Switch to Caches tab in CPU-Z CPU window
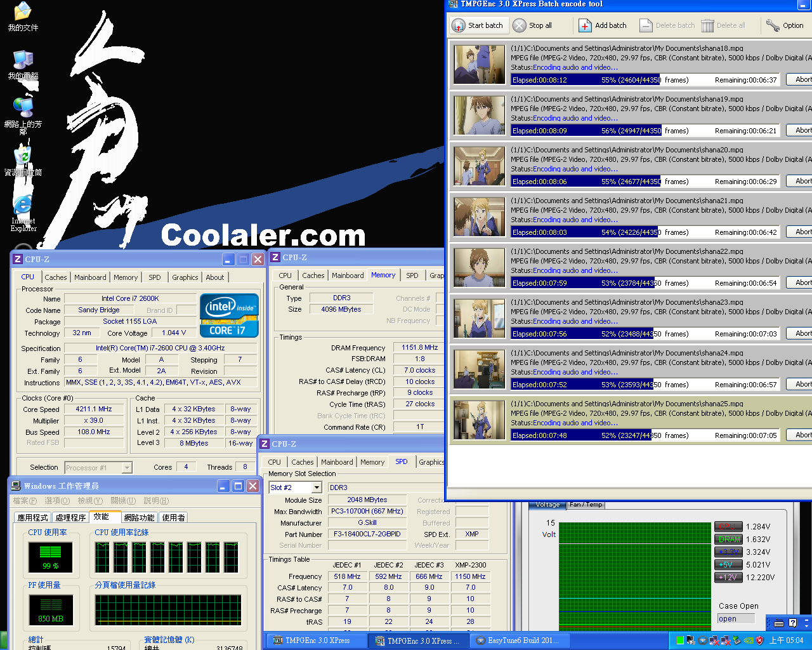 pos(56,277)
